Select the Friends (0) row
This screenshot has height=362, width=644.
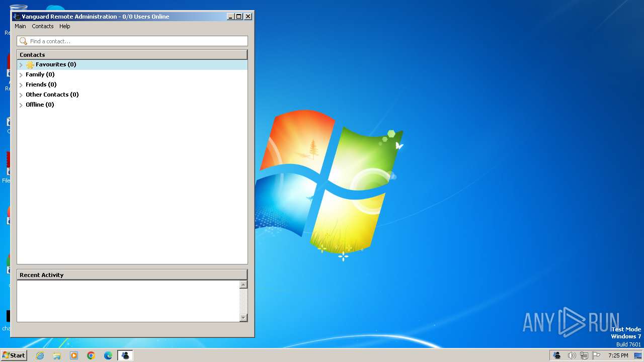(x=132, y=84)
